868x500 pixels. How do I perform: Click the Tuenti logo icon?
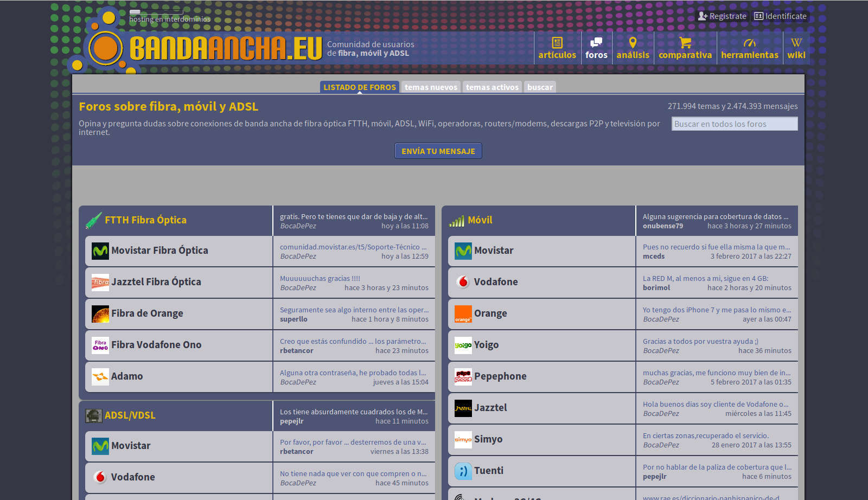tap(463, 471)
